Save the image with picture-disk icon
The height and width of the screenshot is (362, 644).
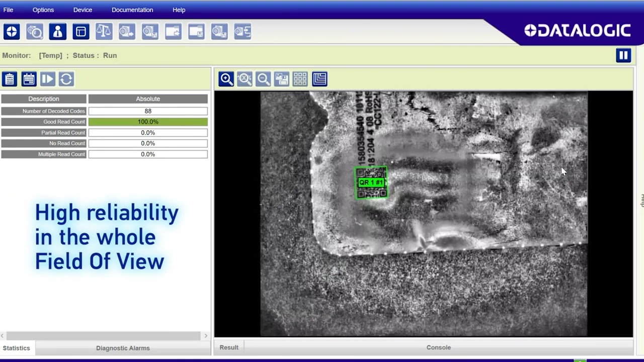click(282, 79)
